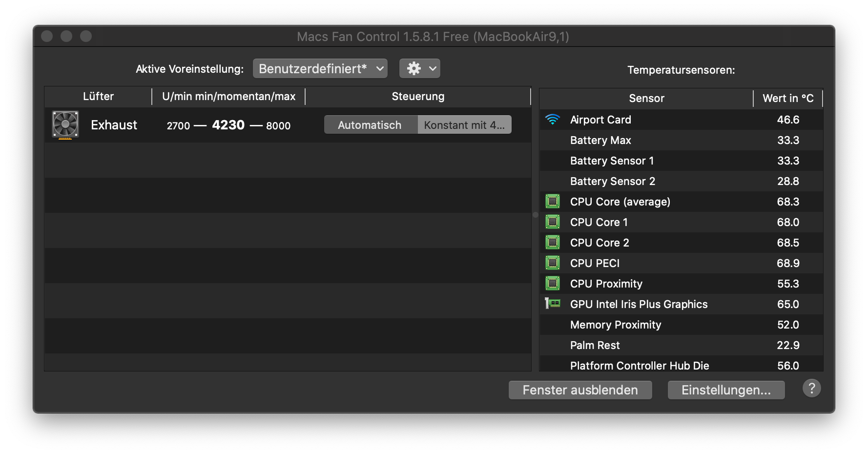Select Airport Card sensor row
This screenshot has width=868, height=454.
[681, 120]
